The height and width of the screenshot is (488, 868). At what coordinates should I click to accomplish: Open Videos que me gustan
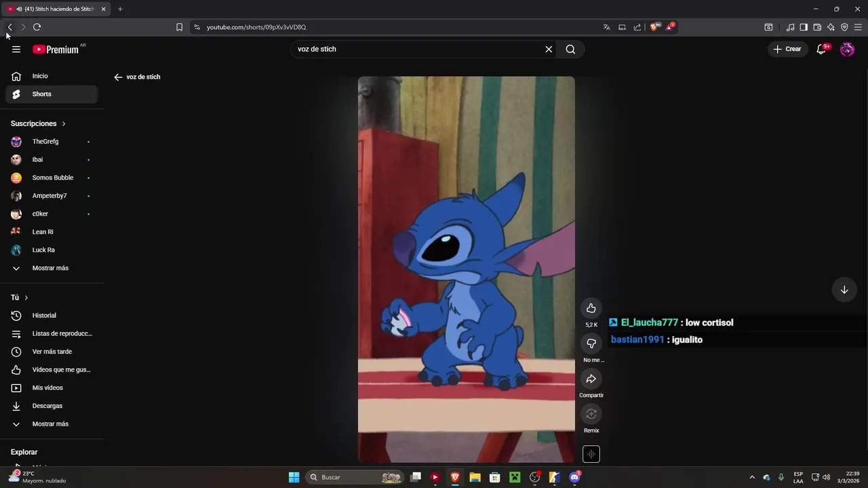tap(52, 370)
